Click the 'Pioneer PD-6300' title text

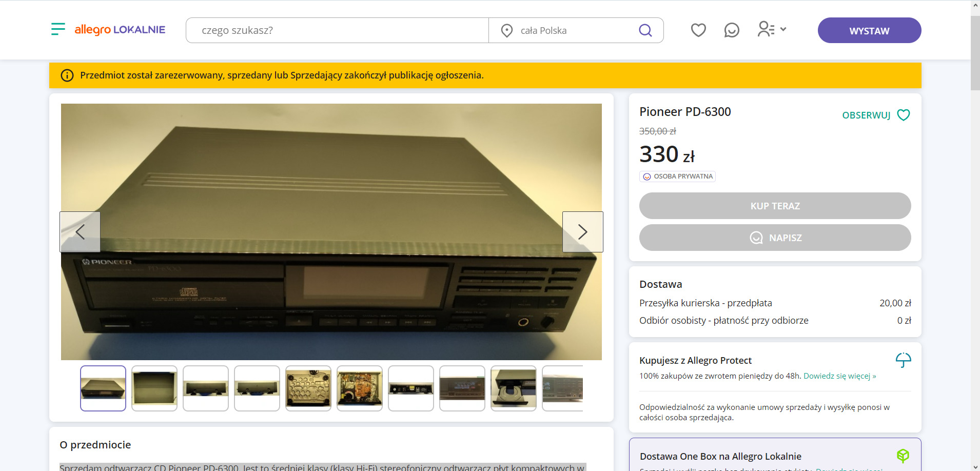[x=685, y=112]
